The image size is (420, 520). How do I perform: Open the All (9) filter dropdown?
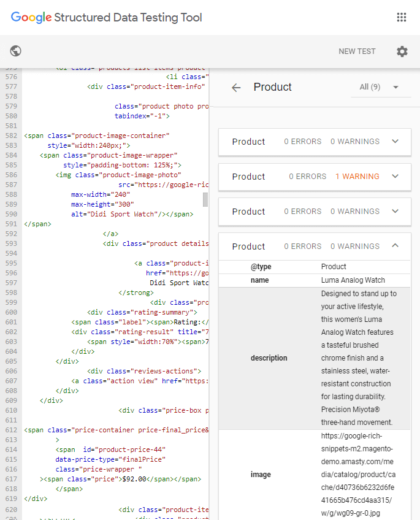click(380, 87)
